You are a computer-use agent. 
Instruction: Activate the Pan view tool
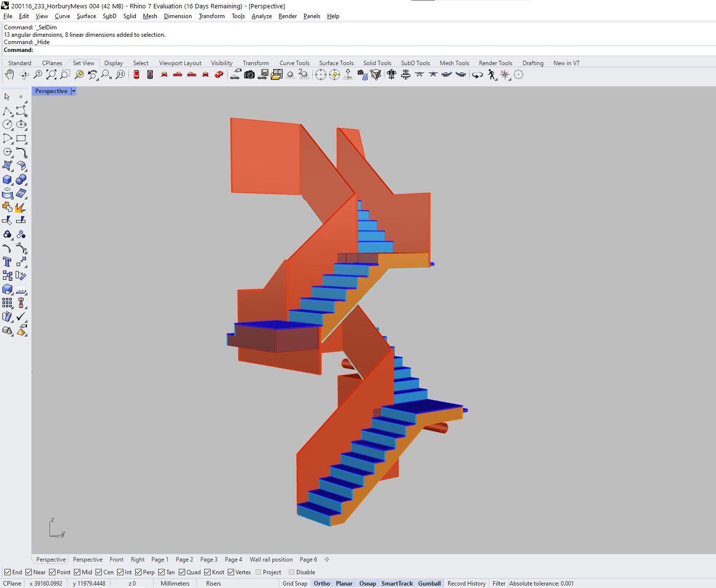(x=9, y=74)
